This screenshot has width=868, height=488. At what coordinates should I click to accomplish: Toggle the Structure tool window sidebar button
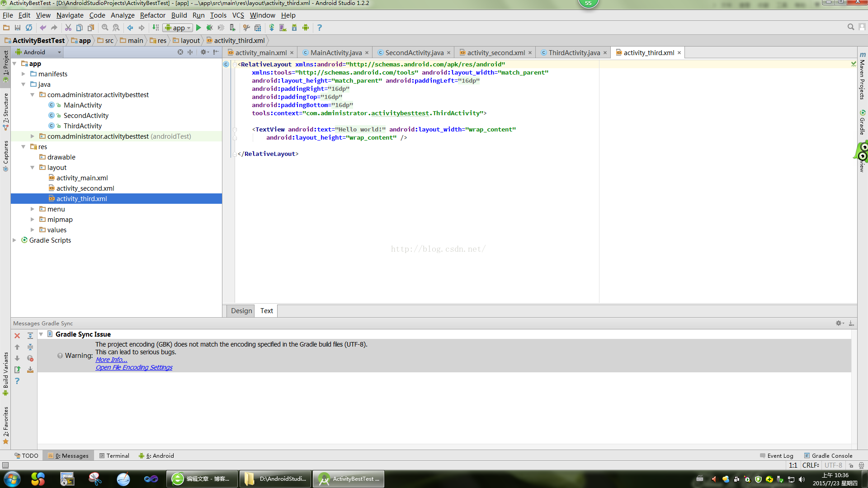click(x=5, y=112)
